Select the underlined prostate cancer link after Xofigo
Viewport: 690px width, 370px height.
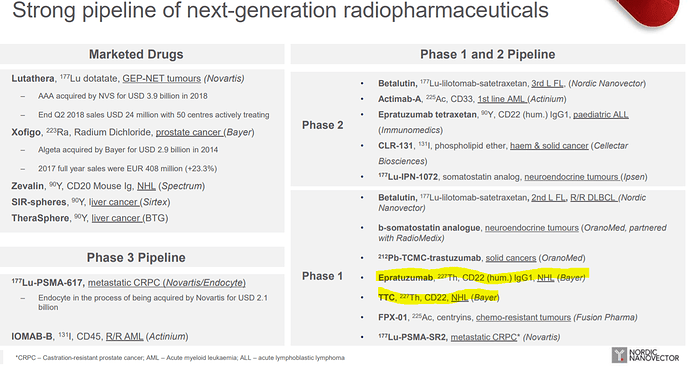click(189, 132)
